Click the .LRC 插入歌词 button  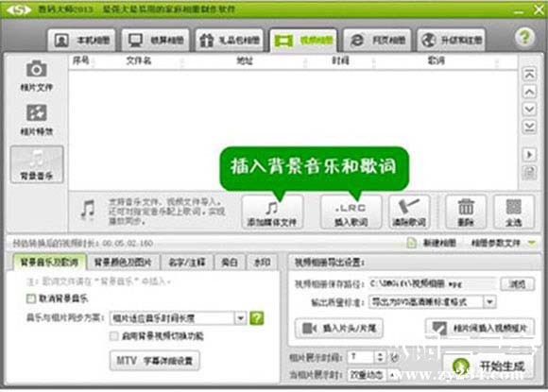[x=351, y=213]
